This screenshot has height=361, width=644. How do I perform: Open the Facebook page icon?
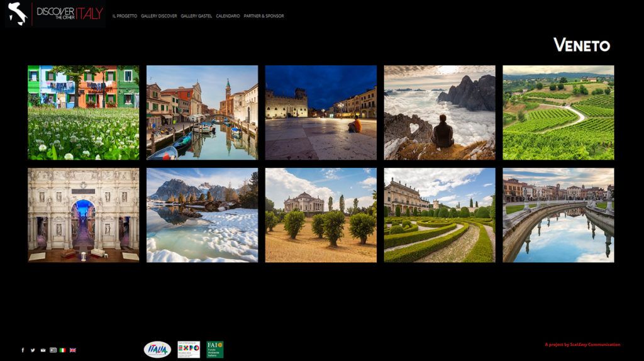(x=23, y=350)
